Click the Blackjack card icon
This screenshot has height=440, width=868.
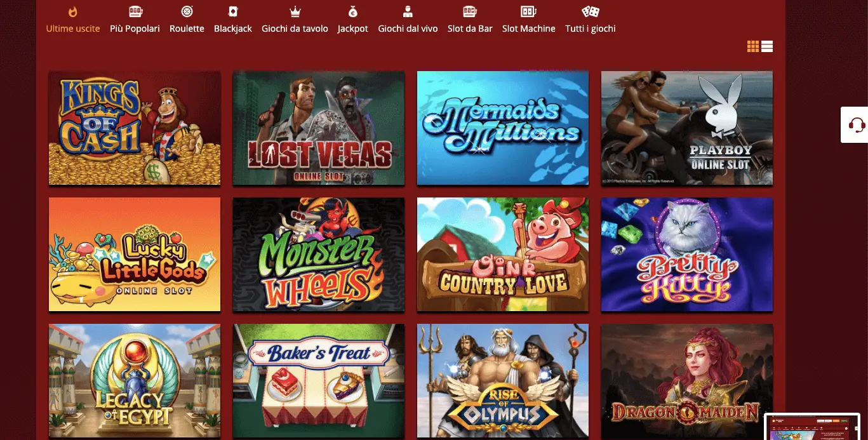[233, 11]
